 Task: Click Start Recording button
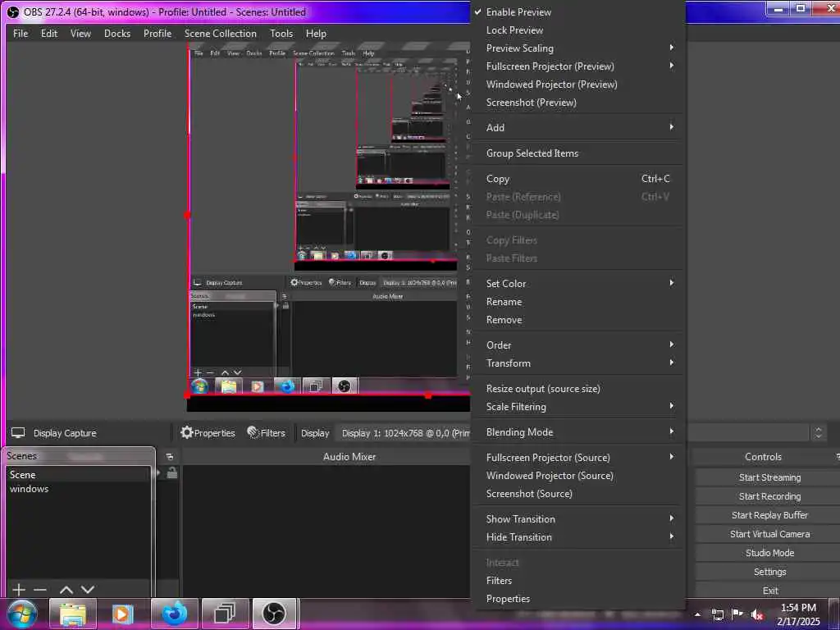(769, 496)
